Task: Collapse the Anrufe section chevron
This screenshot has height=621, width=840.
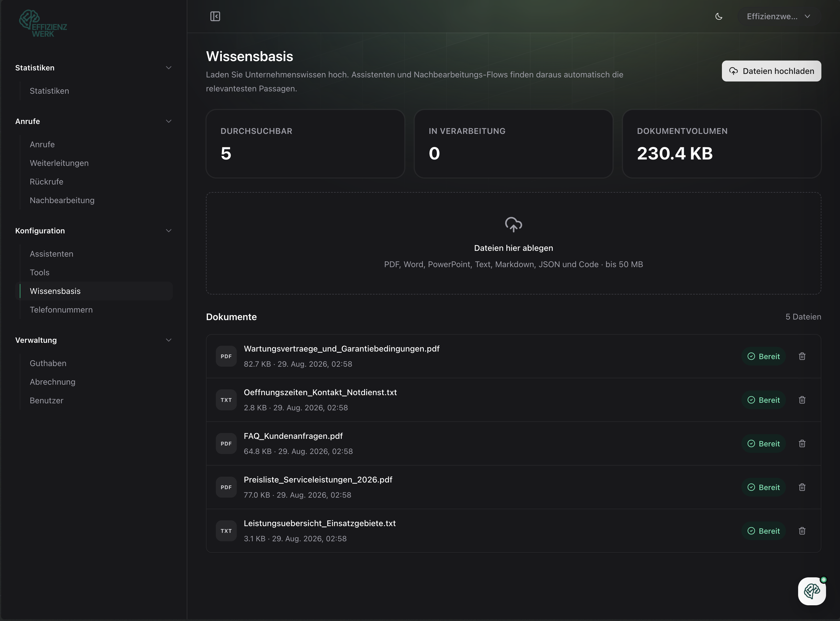Action: tap(168, 121)
